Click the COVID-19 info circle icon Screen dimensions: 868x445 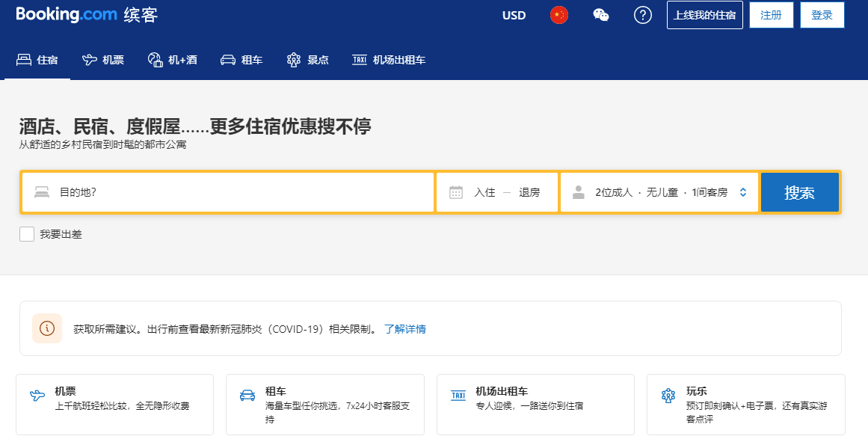[x=47, y=328]
